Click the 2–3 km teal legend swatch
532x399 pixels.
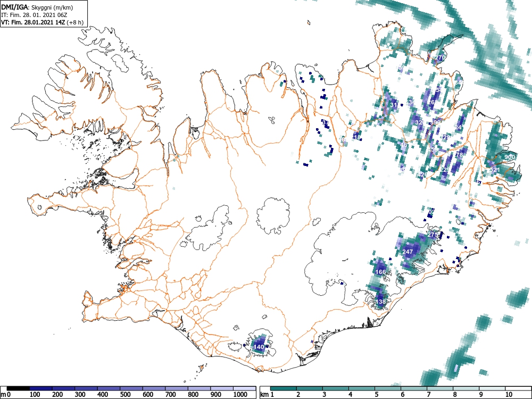click(x=310, y=388)
